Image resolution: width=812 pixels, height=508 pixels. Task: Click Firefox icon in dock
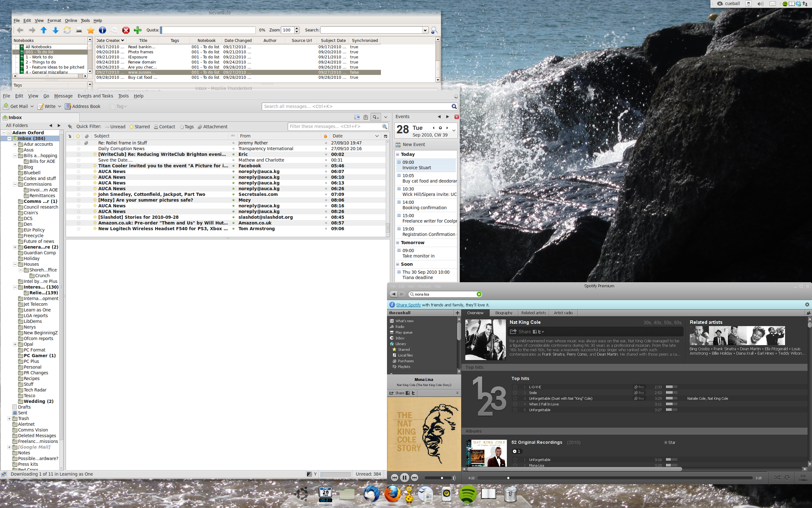click(392, 494)
